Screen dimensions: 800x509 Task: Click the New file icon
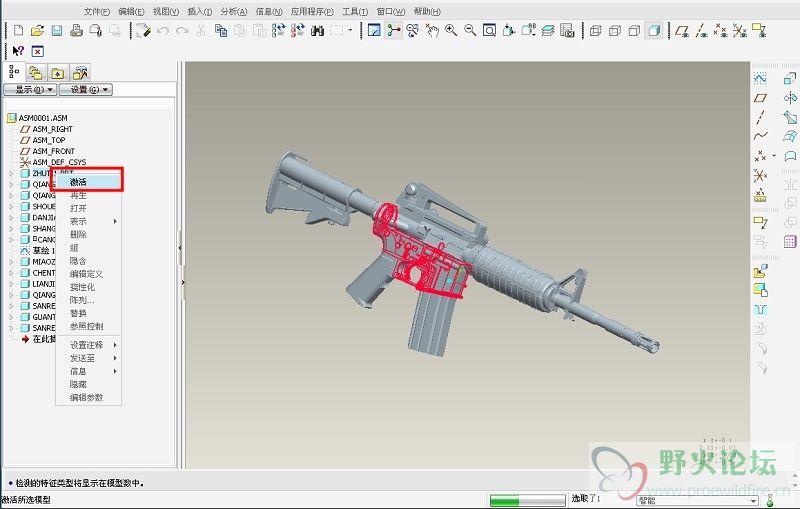(20, 31)
